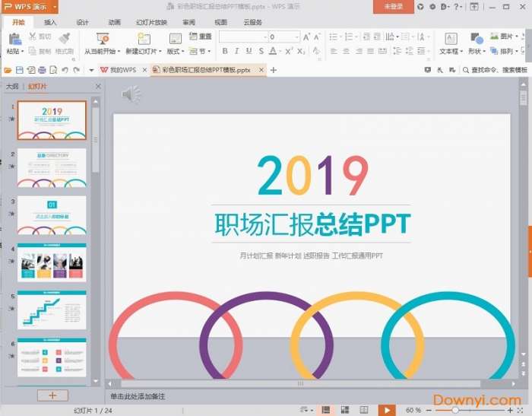The height and width of the screenshot is (416, 532).
Task: Open the 开始 ribbon tab
Action: pos(18,22)
